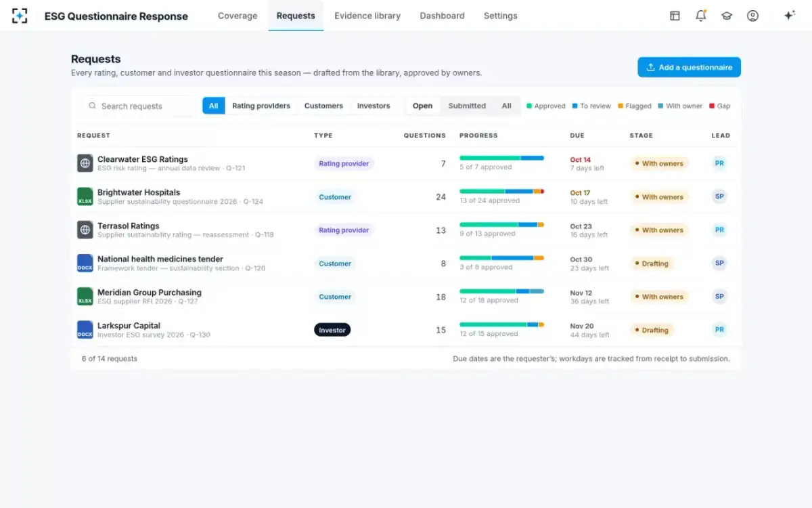Screen dimensions: 812x508
Task: Click the XLSX icon beside Meridian Group Purchasing
Action: coord(85,297)
